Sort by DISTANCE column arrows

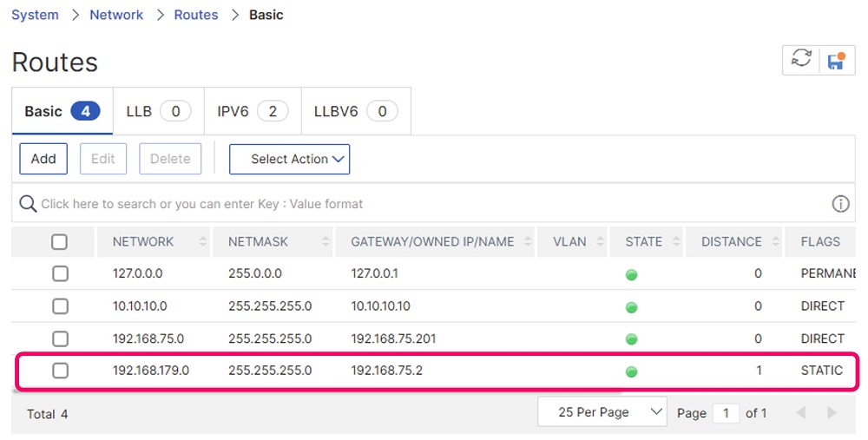pyautogui.click(x=775, y=241)
